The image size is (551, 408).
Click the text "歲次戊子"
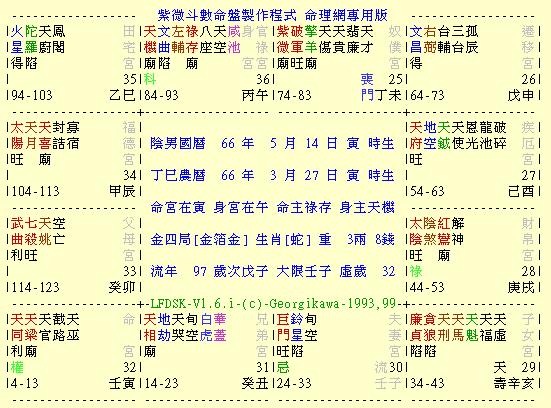[241, 271]
